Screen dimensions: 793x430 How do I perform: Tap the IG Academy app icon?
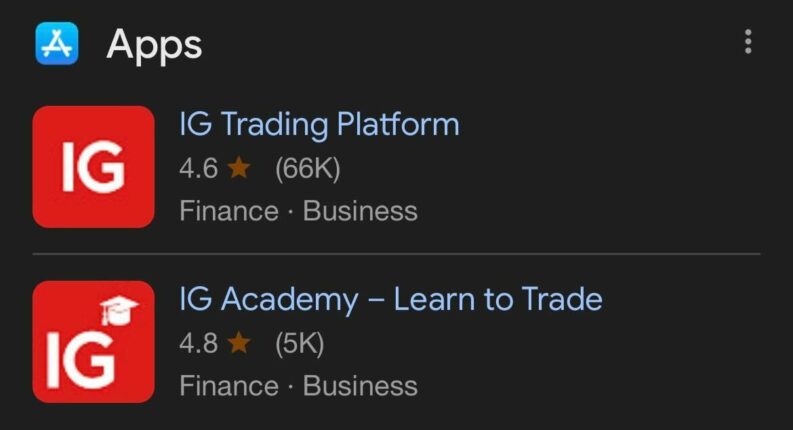tap(93, 342)
